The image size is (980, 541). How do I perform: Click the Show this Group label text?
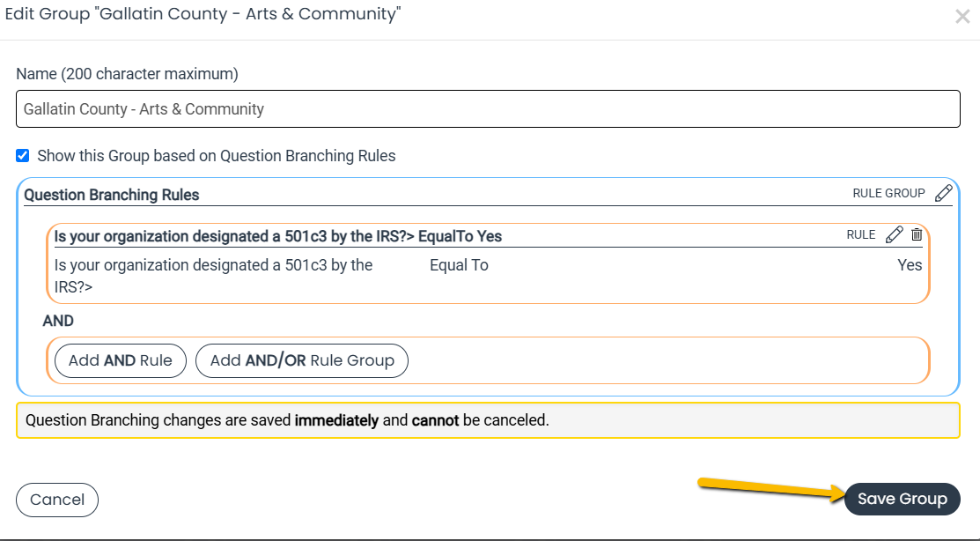click(x=217, y=156)
